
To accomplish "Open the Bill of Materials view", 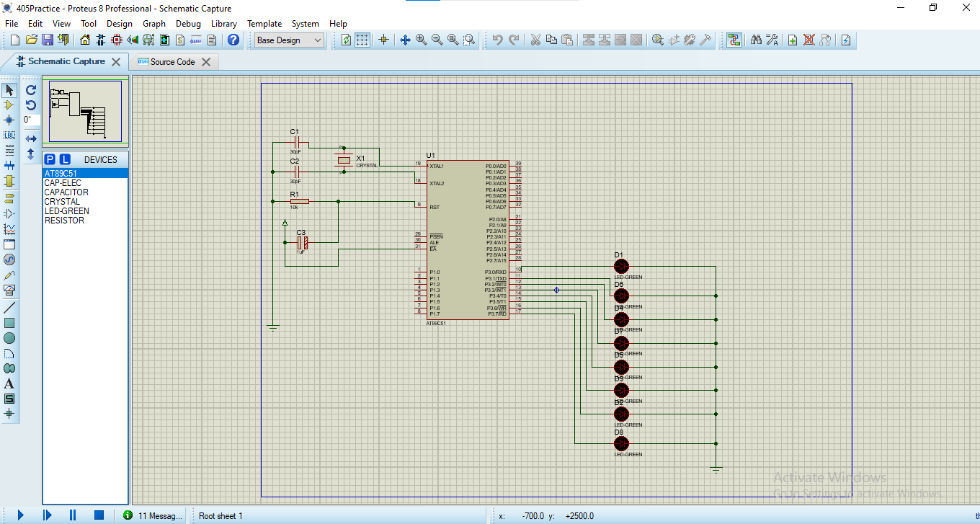I will coord(180,40).
